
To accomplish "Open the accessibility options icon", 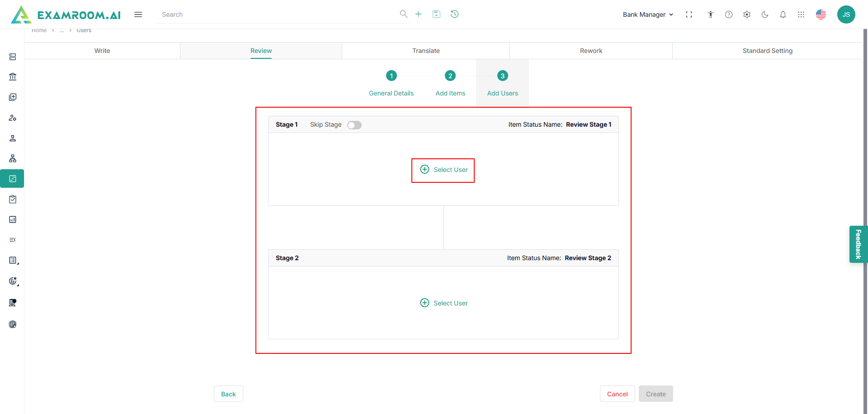I will click(x=711, y=14).
